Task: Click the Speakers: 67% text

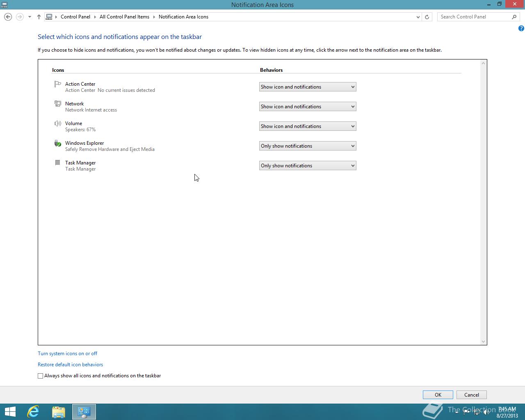Action: 80,130
